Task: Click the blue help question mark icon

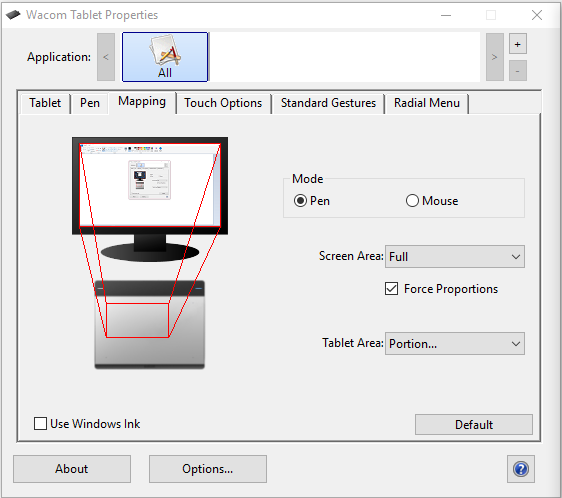Action: point(520,469)
